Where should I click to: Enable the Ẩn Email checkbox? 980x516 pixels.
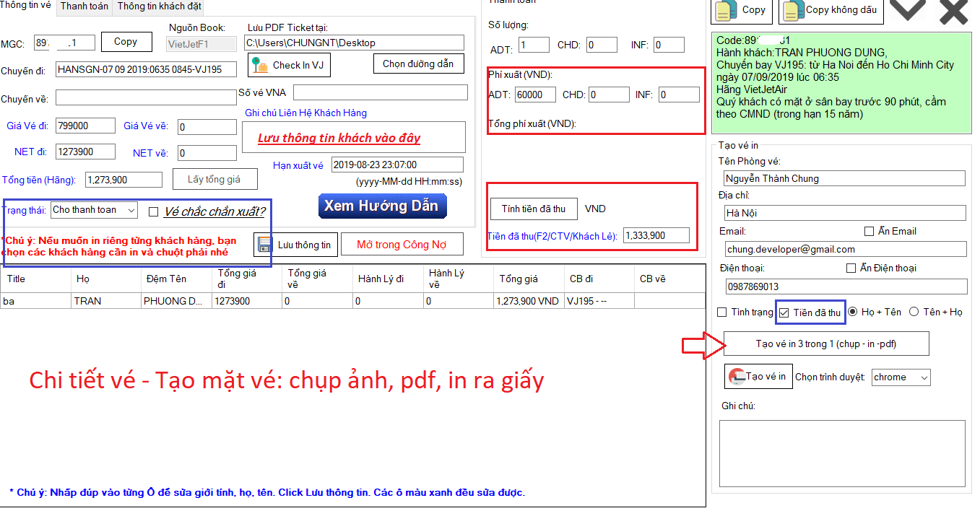pos(869,232)
